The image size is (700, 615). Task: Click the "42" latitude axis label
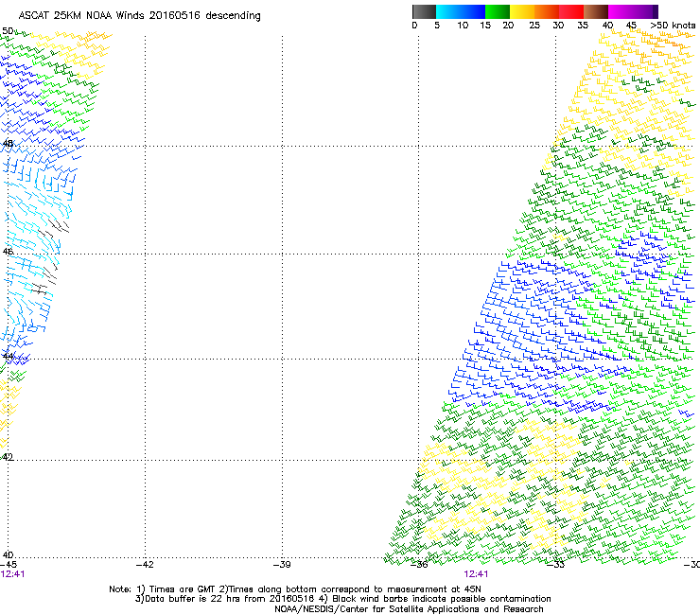[x=8, y=457]
